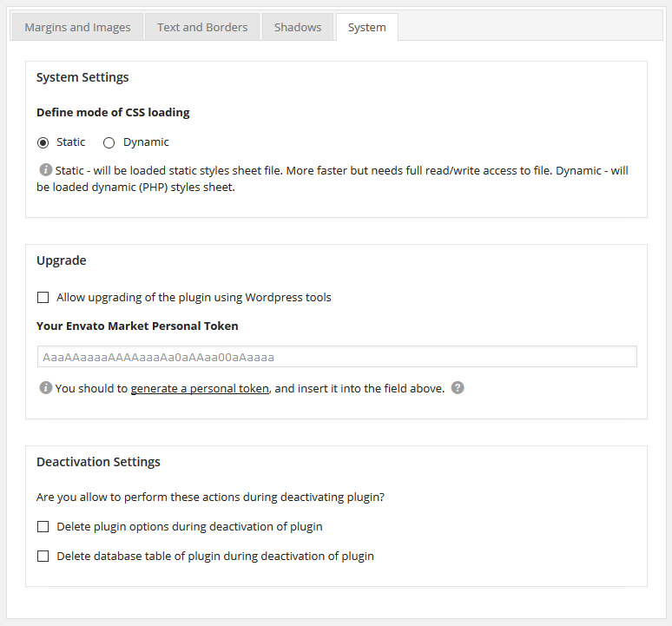The width and height of the screenshot is (672, 626).
Task: Click 'Delete plugin options during deactivation' label
Action: pos(189,527)
